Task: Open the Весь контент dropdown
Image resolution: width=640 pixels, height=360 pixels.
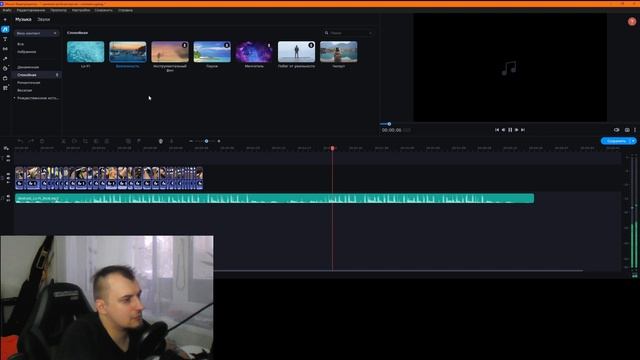Action: click(37, 33)
